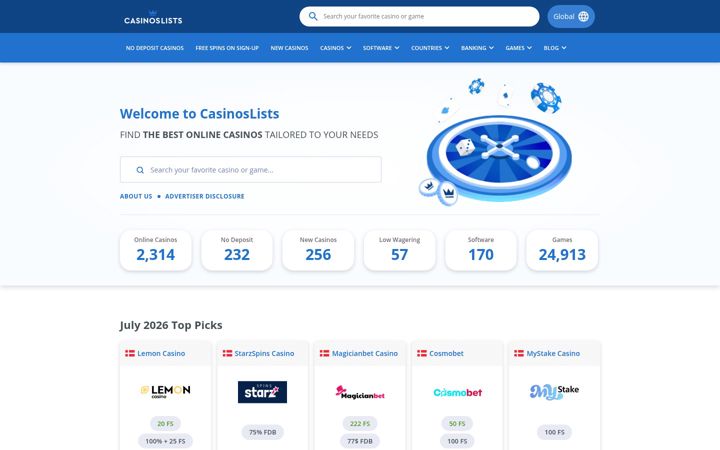Click the Lemon Casino logo
Viewport: 720px width, 450px height.
pyautogui.click(x=165, y=391)
